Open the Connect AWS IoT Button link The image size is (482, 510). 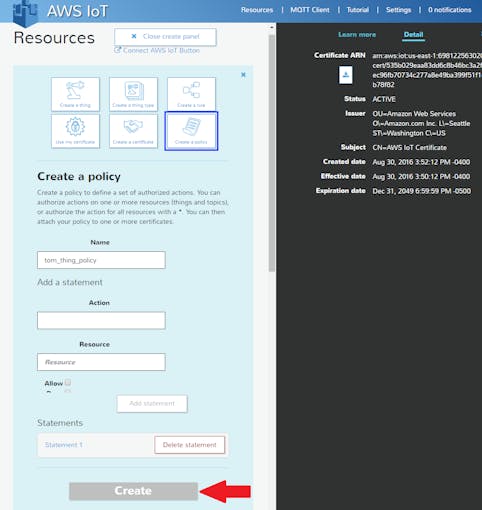[x=157, y=50]
